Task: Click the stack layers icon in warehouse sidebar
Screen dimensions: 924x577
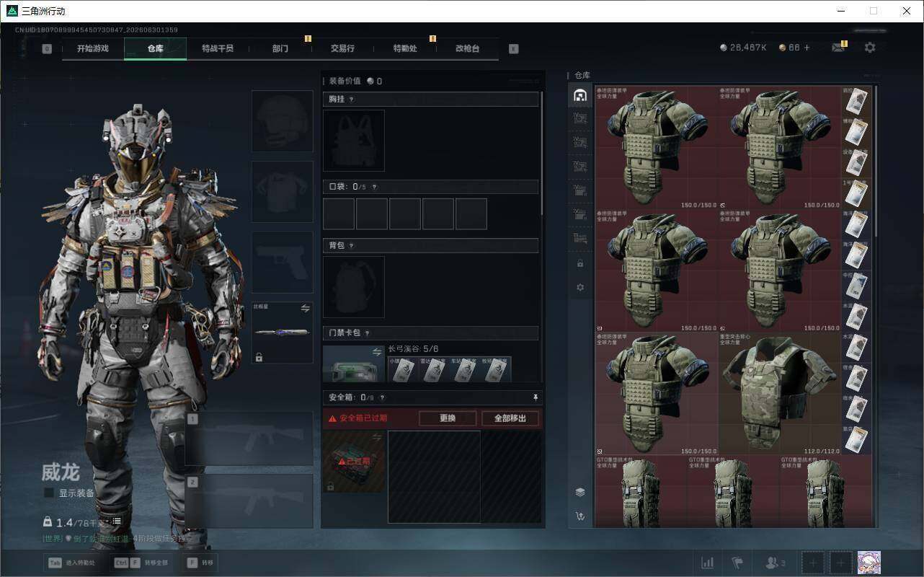Action: (580, 492)
